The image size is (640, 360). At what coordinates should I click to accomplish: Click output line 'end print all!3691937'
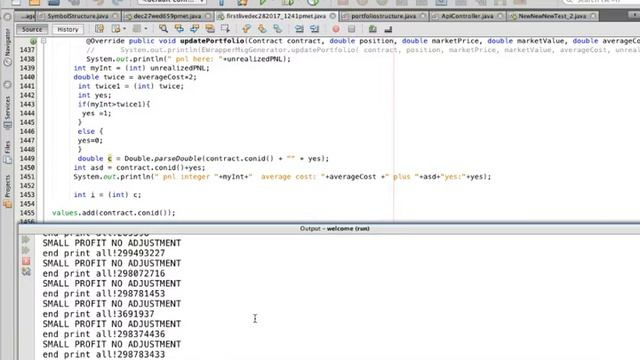[x=98, y=314]
